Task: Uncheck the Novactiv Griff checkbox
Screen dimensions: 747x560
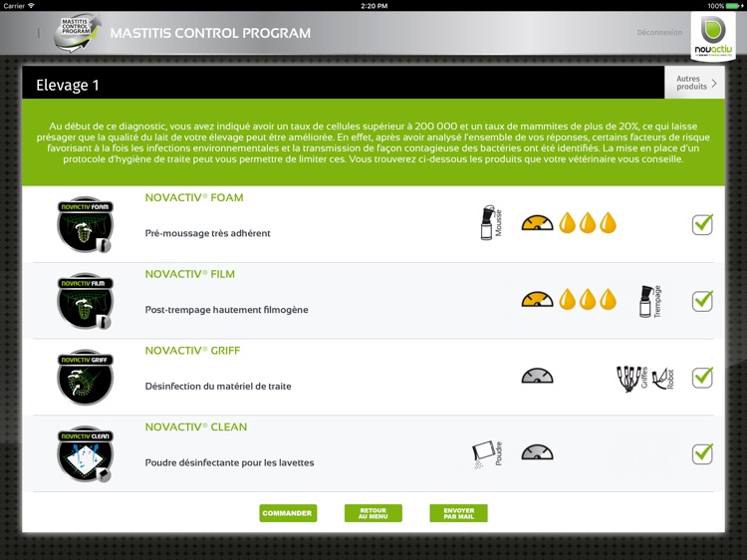Action: coord(702,378)
